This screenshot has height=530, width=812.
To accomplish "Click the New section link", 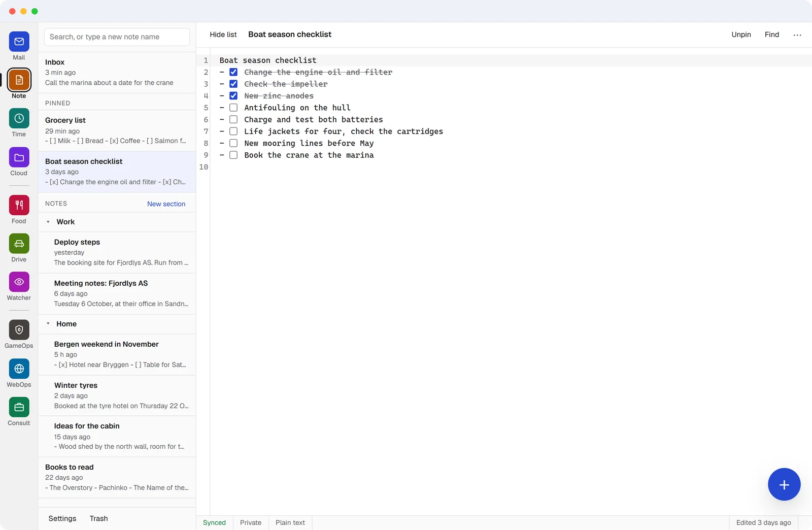I will (x=166, y=204).
